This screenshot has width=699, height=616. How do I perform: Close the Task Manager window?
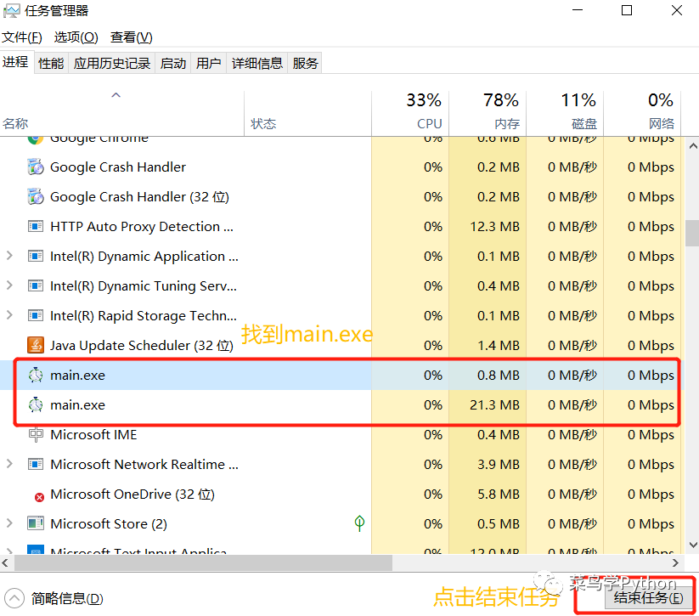tap(677, 10)
